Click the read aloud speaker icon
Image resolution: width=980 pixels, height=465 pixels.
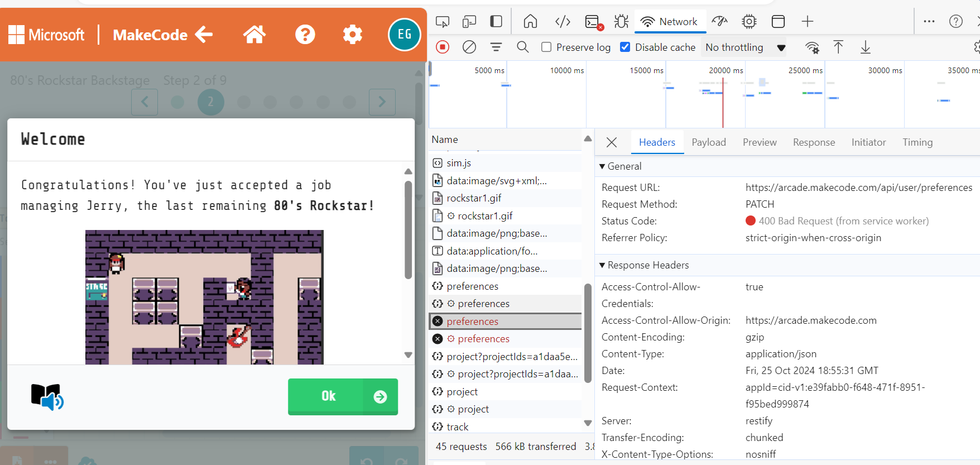pyautogui.click(x=47, y=397)
